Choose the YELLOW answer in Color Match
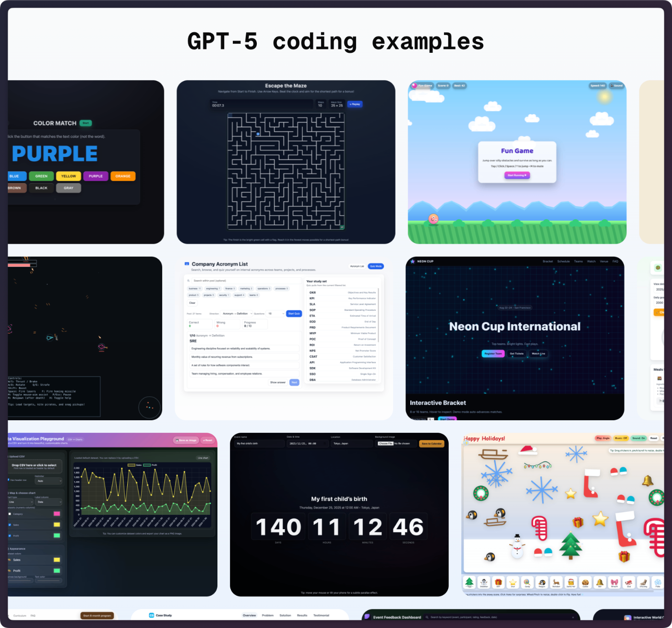Viewport: 672px width, 628px height. [x=69, y=176]
